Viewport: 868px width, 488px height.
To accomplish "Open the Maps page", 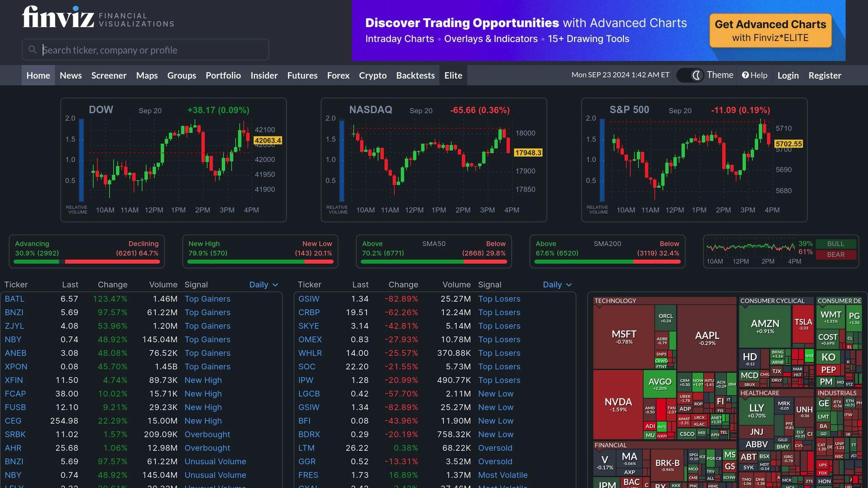I will point(147,75).
